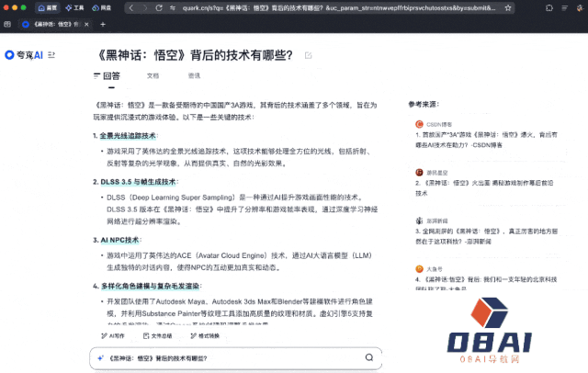Click the browser forward arrow
588x373 pixels.
click(145, 7)
